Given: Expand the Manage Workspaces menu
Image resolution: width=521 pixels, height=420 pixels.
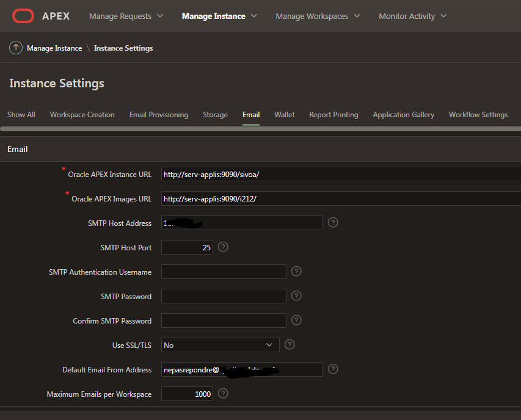Looking at the screenshot, I should 317,16.
